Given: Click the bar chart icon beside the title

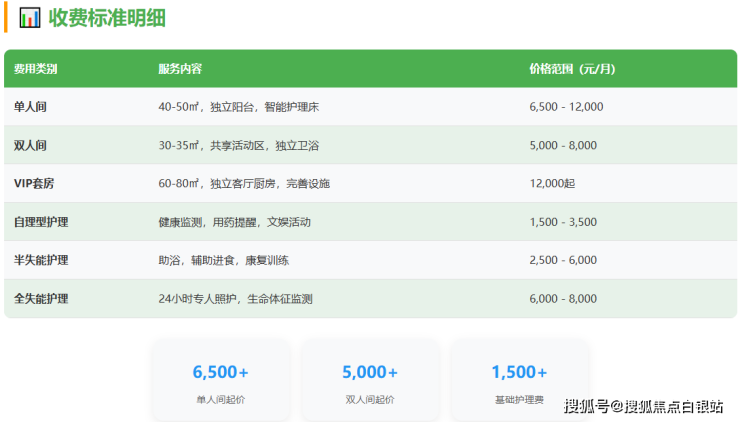Looking at the screenshot, I should pos(30,17).
